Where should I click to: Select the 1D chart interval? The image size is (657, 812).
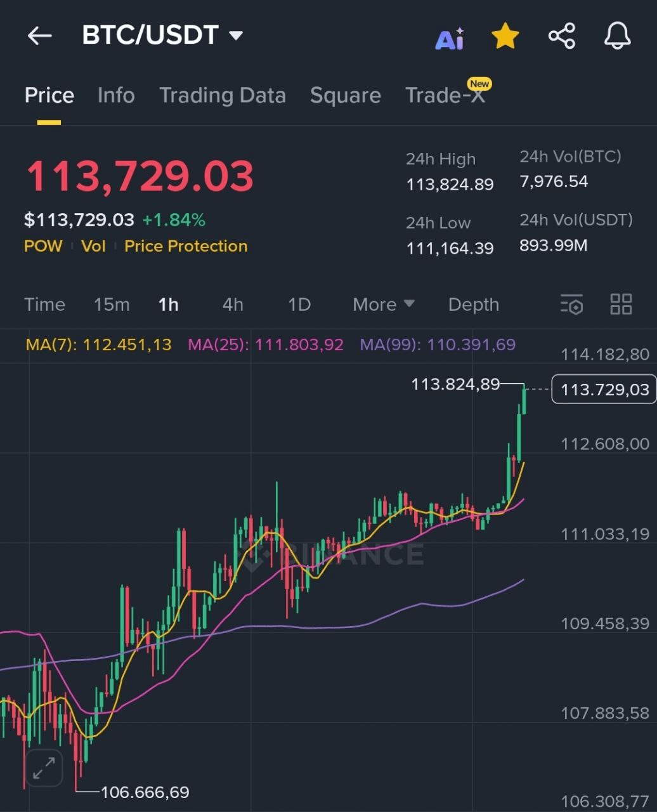point(299,304)
